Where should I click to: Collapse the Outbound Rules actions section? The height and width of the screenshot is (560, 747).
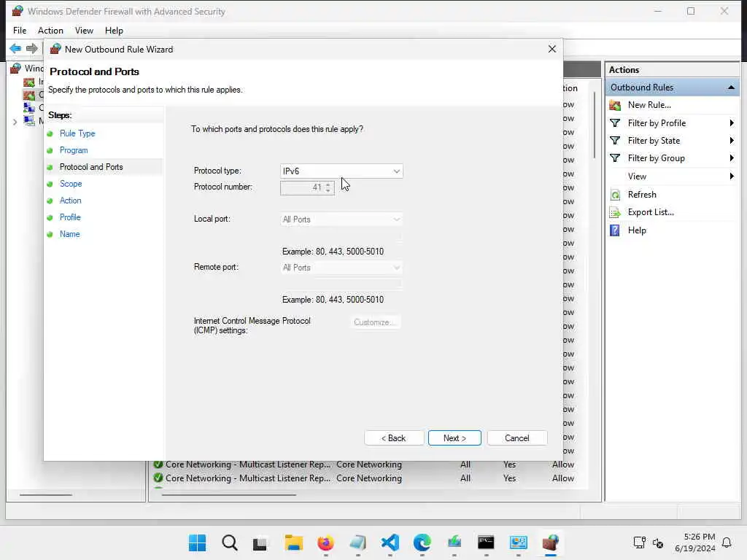(x=731, y=87)
